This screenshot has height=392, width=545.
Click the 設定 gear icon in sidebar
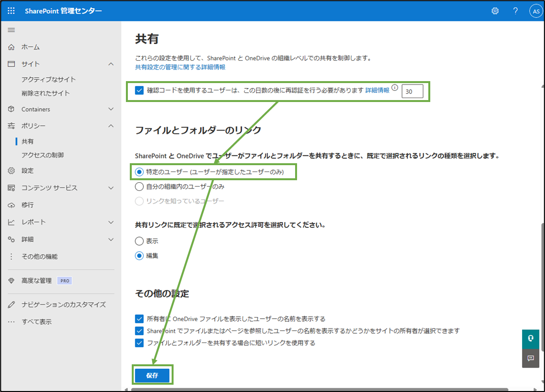click(x=11, y=170)
